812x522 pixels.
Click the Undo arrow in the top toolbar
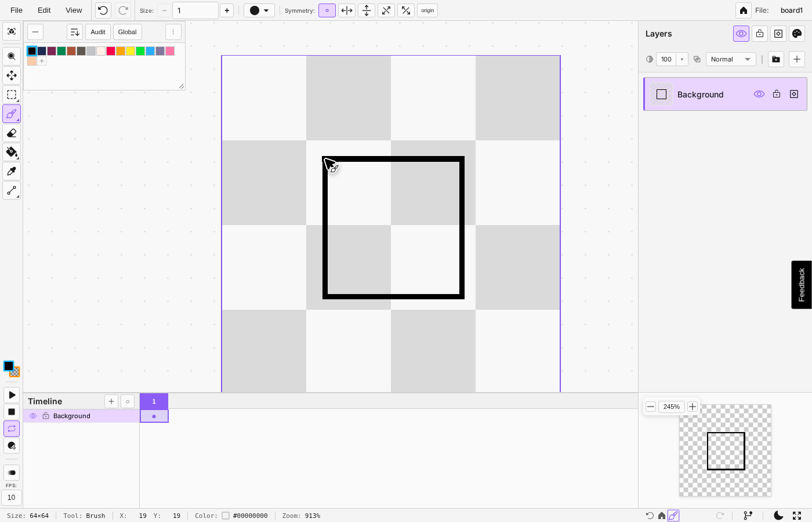tap(103, 10)
